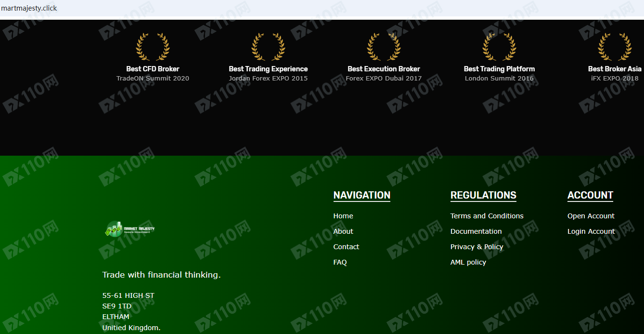Click the Login Account link

pyautogui.click(x=591, y=231)
